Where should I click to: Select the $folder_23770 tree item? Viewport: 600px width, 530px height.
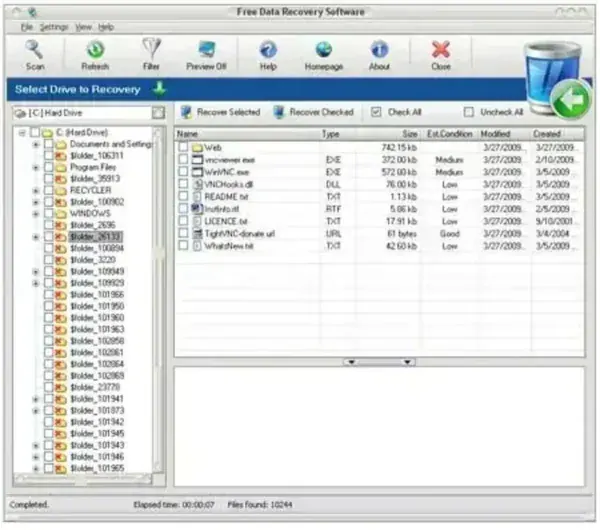click(95, 387)
